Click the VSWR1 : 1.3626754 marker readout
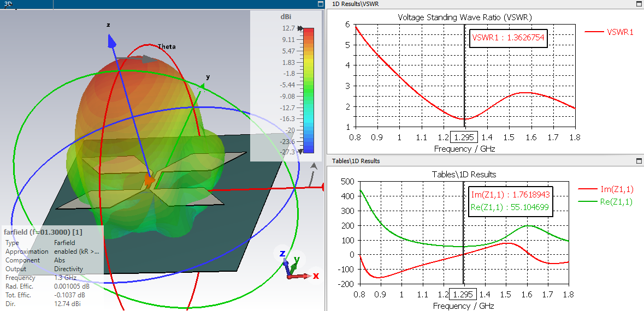 pos(509,37)
